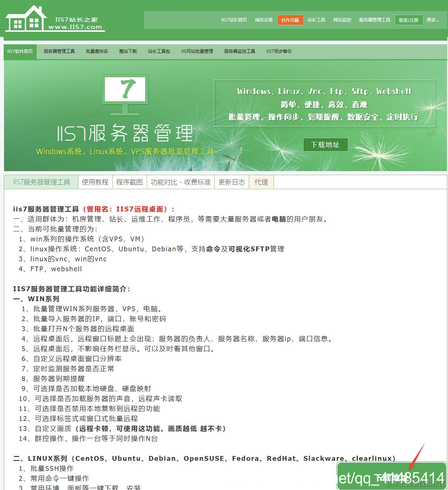Click the green 下载 button in the page corner
Screen dimensions: 448x490
pos(391,477)
